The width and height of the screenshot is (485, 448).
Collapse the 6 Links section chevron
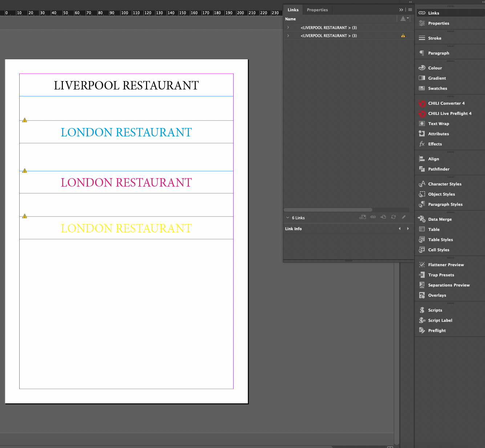288,217
